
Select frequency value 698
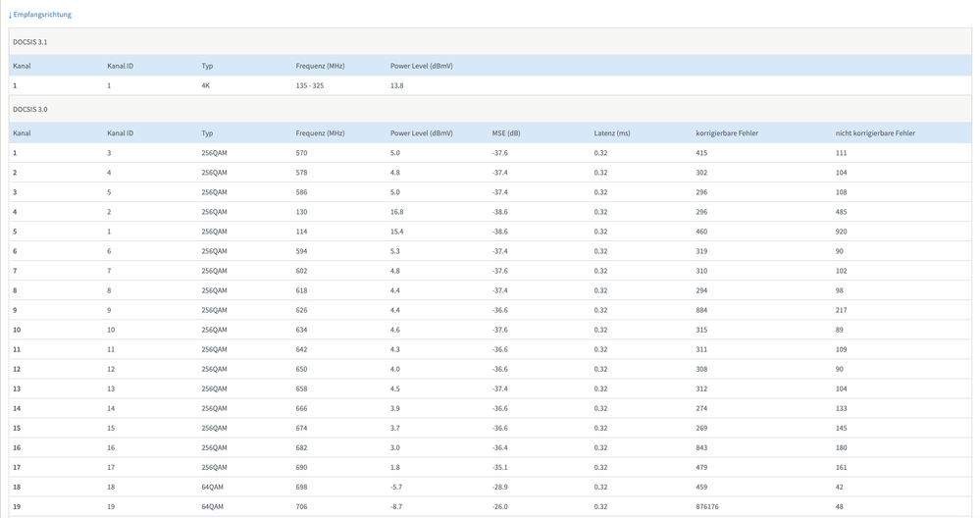(x=302, y=488)
